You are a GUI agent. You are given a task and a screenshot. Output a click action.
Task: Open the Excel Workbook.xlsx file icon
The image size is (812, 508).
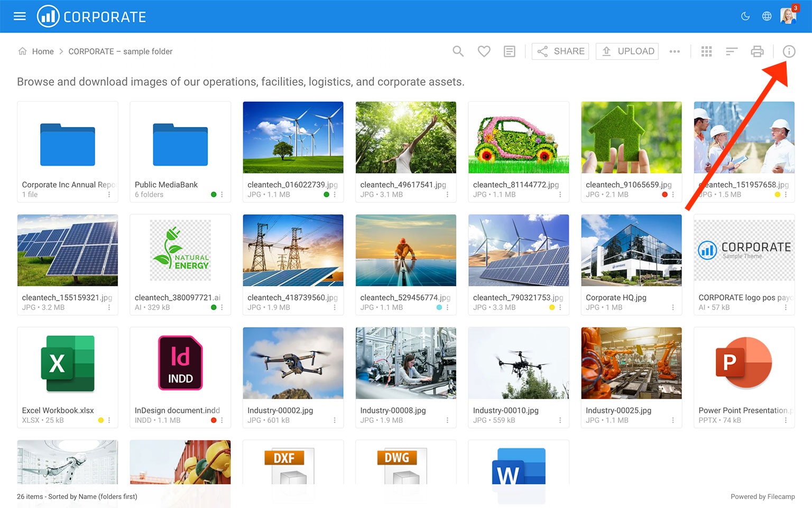[x=68, y=363]
